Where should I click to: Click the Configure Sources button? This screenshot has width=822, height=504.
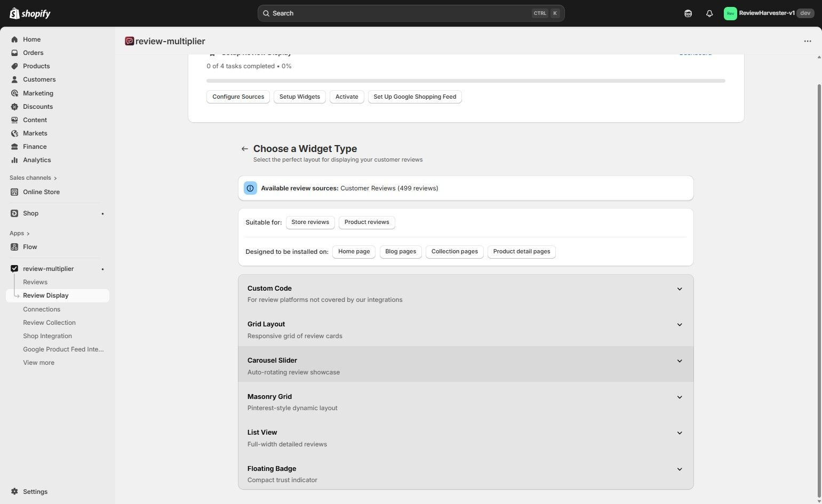click(x=238, y=97)
